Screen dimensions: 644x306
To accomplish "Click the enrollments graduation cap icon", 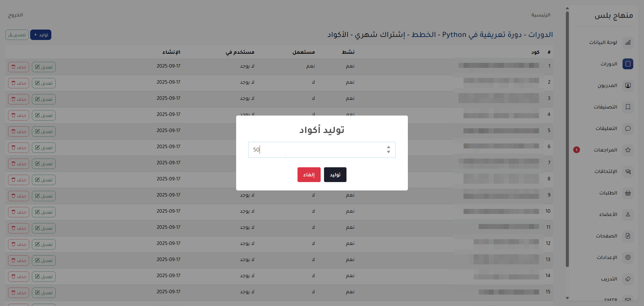I will pyautogui.click(x=628, y=171).
